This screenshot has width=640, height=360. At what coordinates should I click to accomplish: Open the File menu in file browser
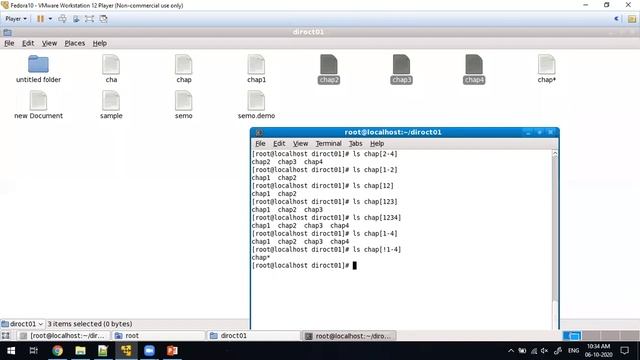(x=9, y=43)
